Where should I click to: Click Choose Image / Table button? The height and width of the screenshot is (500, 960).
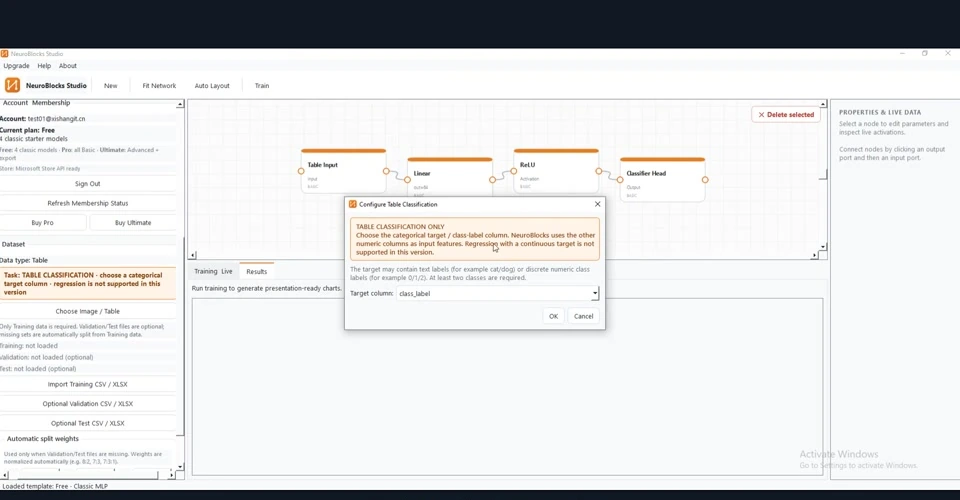tap(88, 311)
